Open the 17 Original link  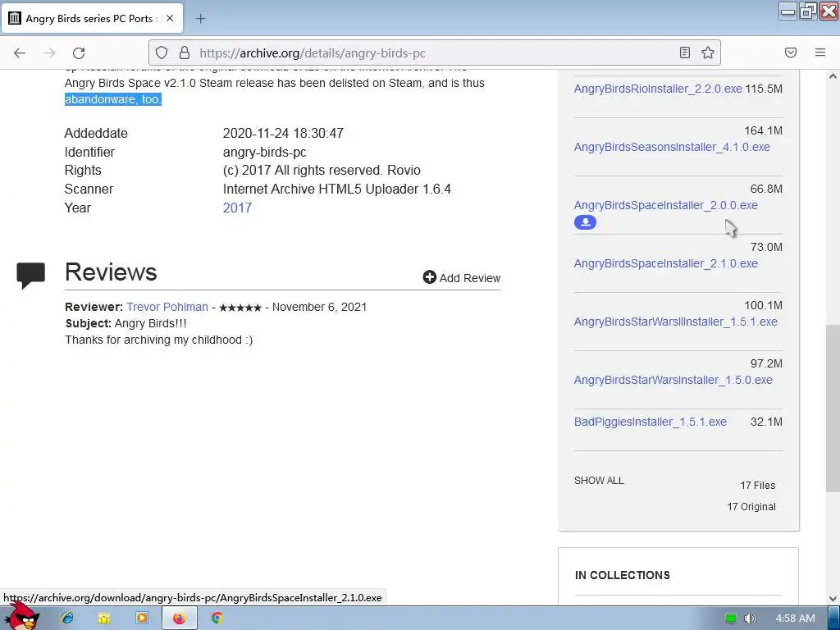(751, 507)
